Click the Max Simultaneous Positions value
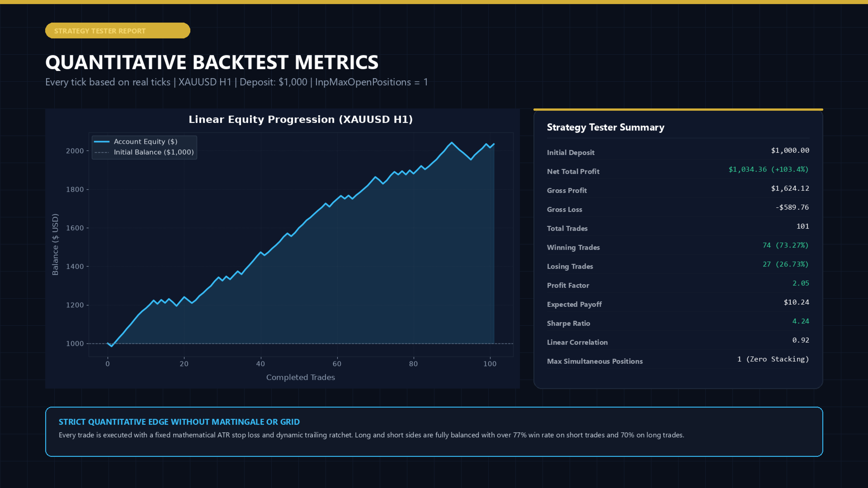868x488 pixels. pos(773,359)
